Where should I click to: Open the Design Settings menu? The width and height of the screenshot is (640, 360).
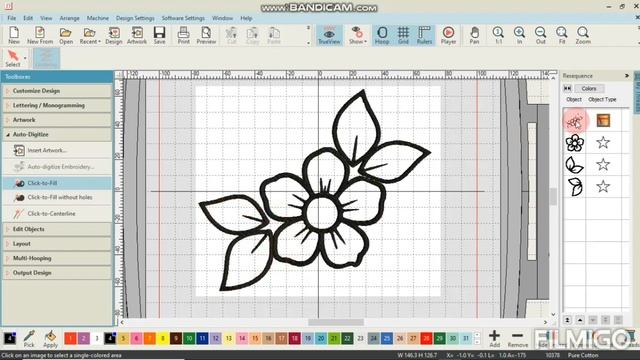pos(135,18)
